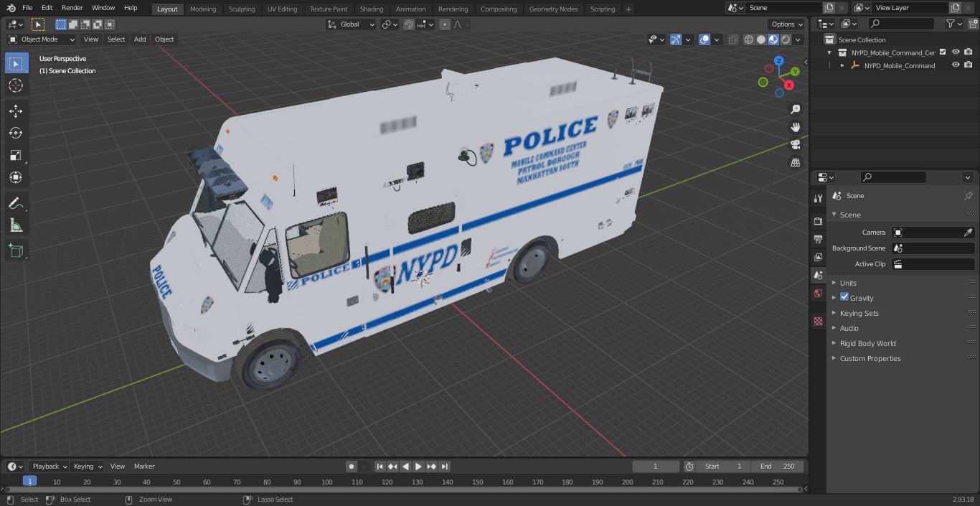Open the World properties tab
This screenshot has height=506, width=980.
818,294
